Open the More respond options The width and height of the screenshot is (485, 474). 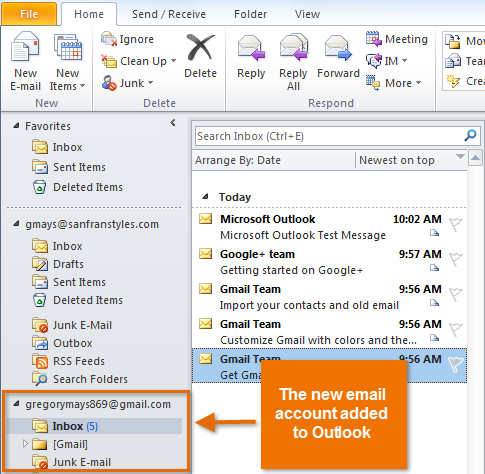coord(394,83)
